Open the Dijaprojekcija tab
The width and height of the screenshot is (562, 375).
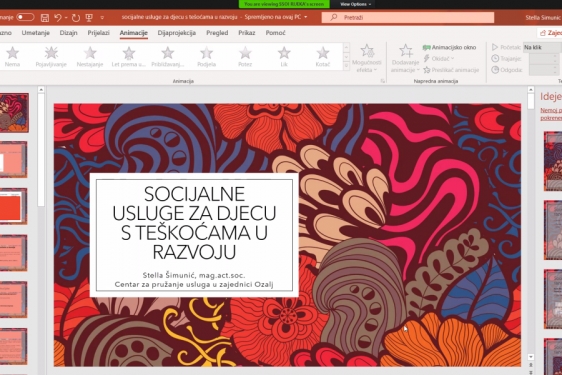pyautogui.click(x=177, y=33)
